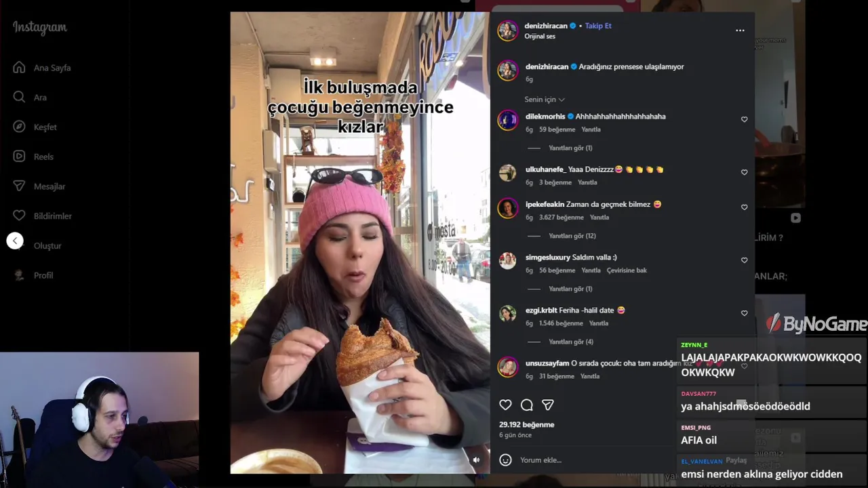This screenshot has height=488, width=868.
Task: Go to Mesajlar in the sidebar
Action: (50, 186)
